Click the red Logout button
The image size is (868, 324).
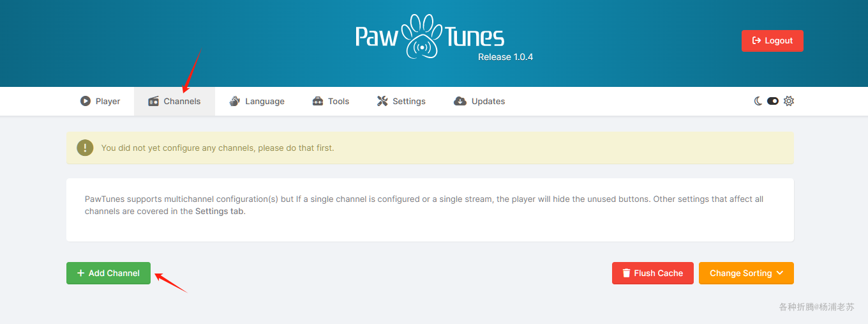coord(772,41)
